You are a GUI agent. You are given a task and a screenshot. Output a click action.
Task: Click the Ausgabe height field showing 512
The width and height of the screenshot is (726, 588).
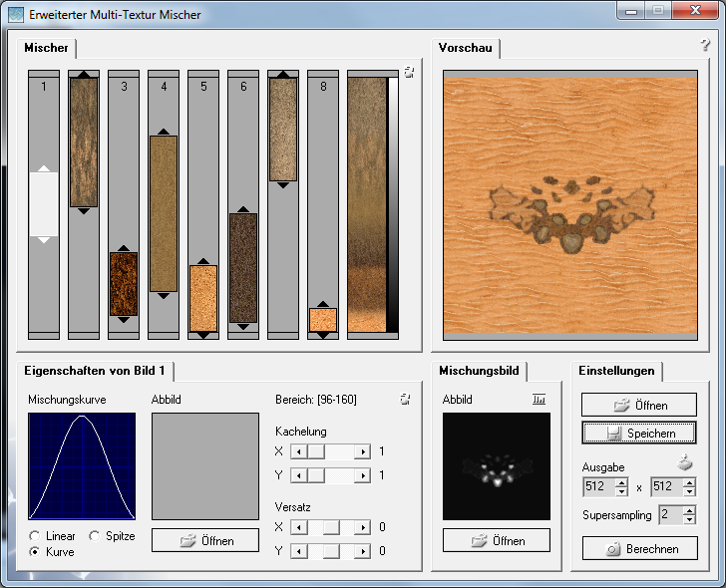pyautogui.click(x=667, y=486)
